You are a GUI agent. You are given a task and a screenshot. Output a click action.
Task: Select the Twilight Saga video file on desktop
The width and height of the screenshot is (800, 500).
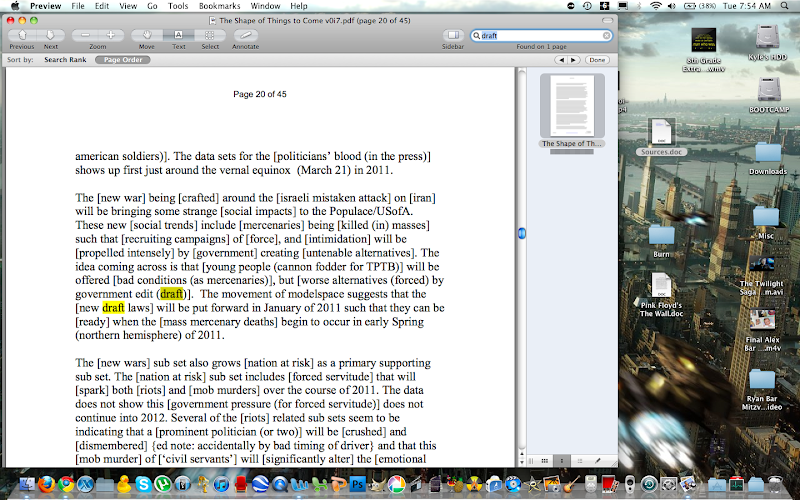click(762, 276)
